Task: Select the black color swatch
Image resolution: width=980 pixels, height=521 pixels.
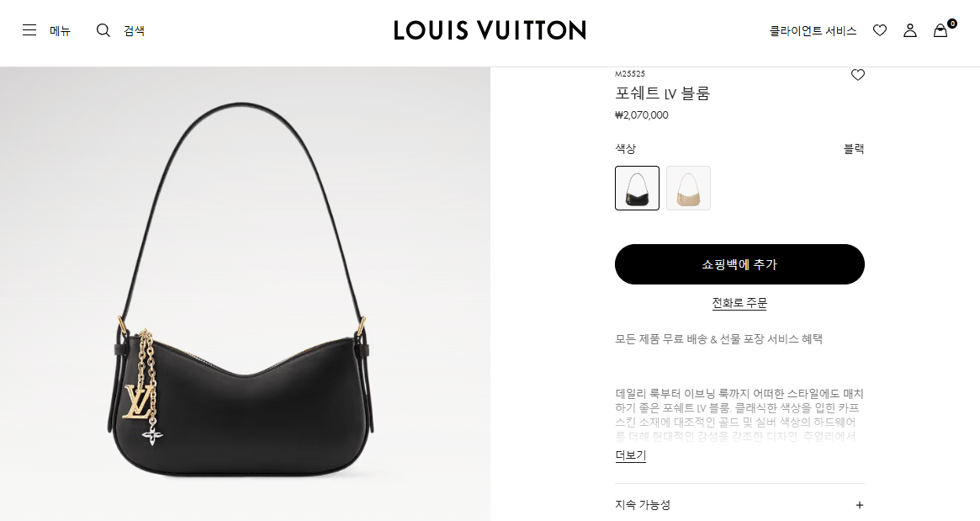Action: tap(637, 189)
